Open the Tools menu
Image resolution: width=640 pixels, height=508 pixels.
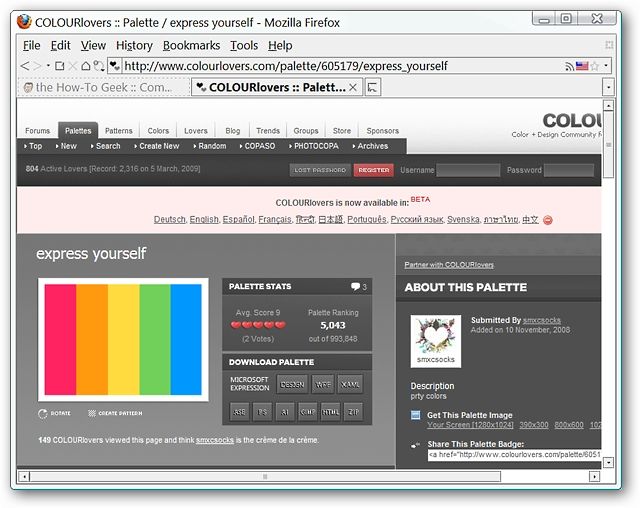244,45
